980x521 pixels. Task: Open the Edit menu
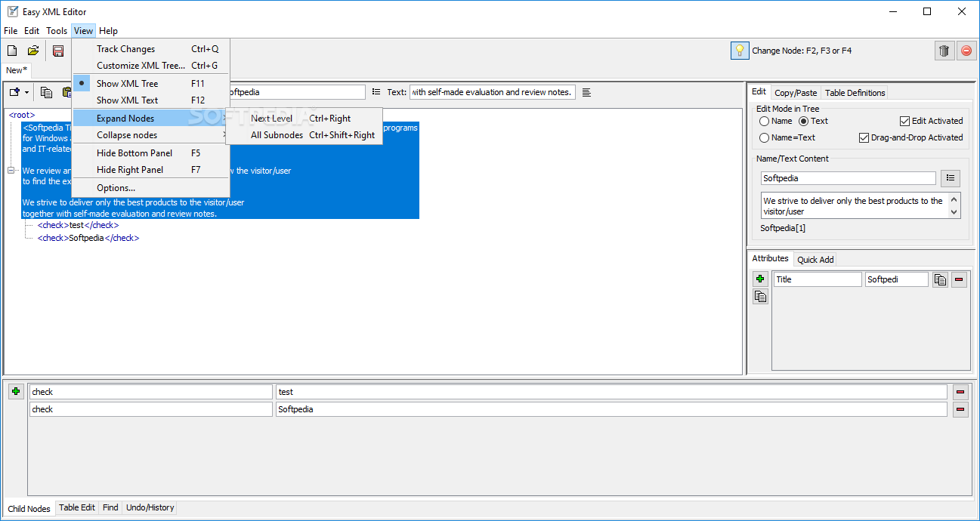[32, 31]
